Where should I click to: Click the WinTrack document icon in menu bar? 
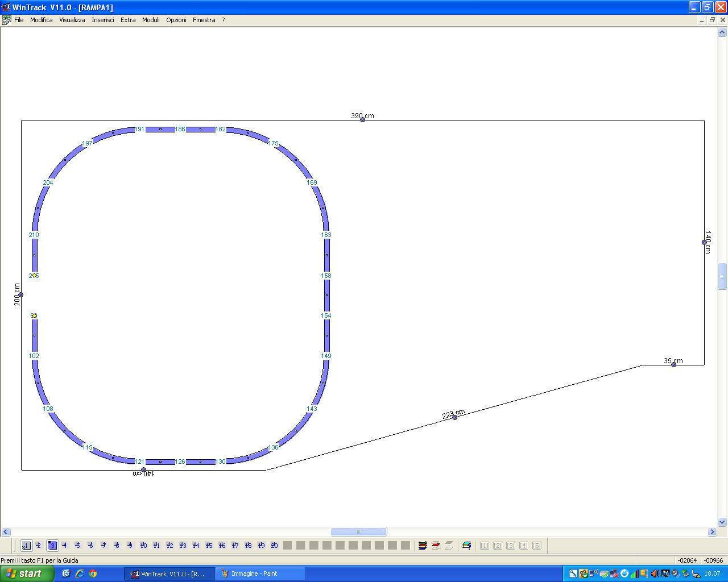[6, 20]
